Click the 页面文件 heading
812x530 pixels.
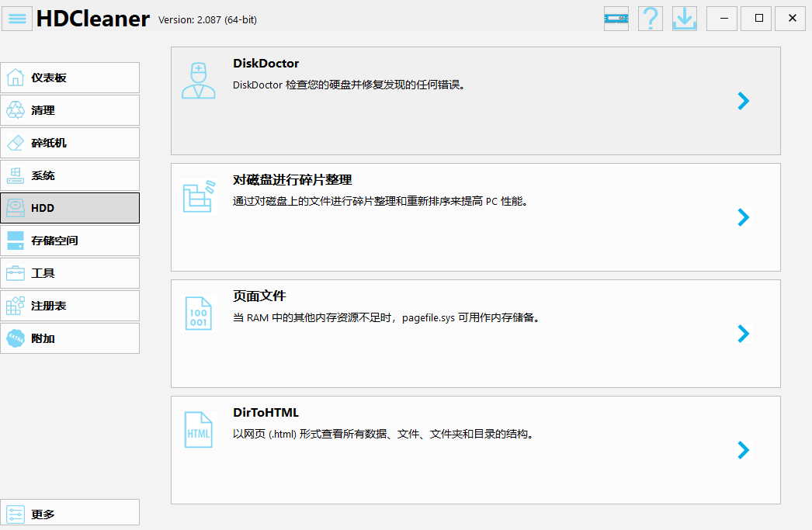tap(259, 296)
